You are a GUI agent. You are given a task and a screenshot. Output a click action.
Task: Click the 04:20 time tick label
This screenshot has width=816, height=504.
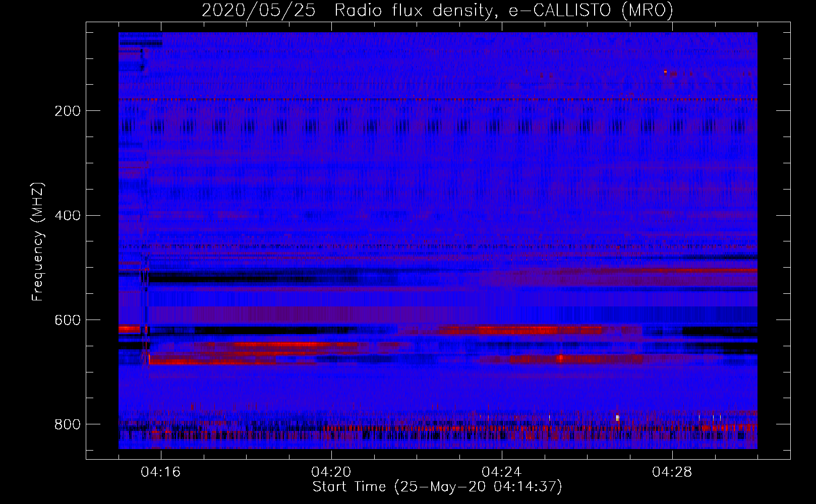click(x=331, y=472)
